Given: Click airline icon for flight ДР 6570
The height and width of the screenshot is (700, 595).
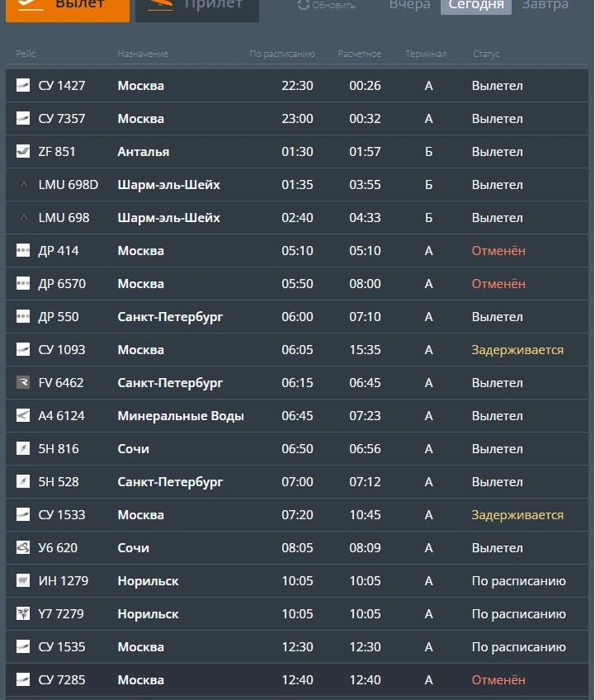Looking at the screenshot, I should click(x=23, y=283).
